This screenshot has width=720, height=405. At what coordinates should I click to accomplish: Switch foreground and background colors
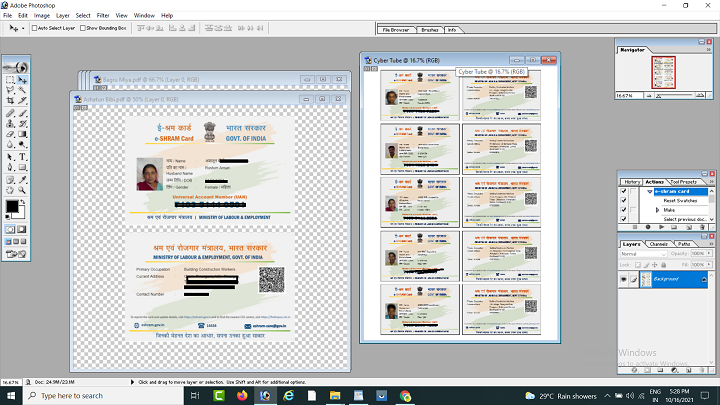[22, 202]
